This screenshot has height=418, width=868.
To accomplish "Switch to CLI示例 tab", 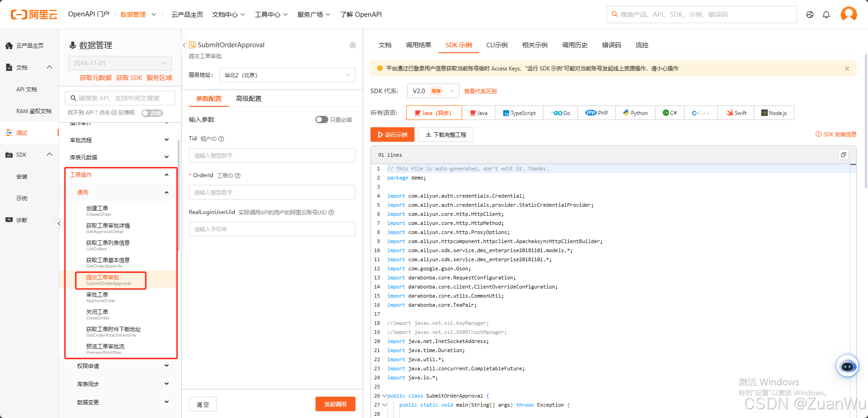I will click(497, 45).
